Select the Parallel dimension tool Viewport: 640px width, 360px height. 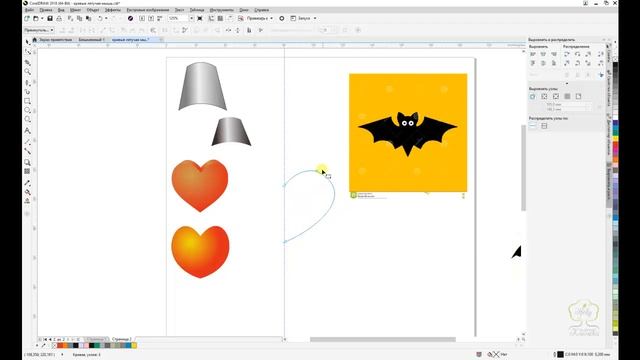point(28,142)
